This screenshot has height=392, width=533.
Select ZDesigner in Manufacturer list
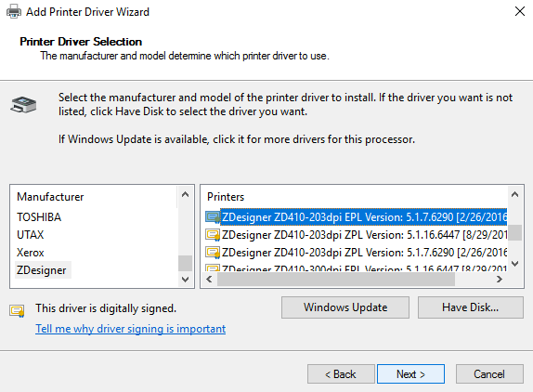[x=42, y=270]
